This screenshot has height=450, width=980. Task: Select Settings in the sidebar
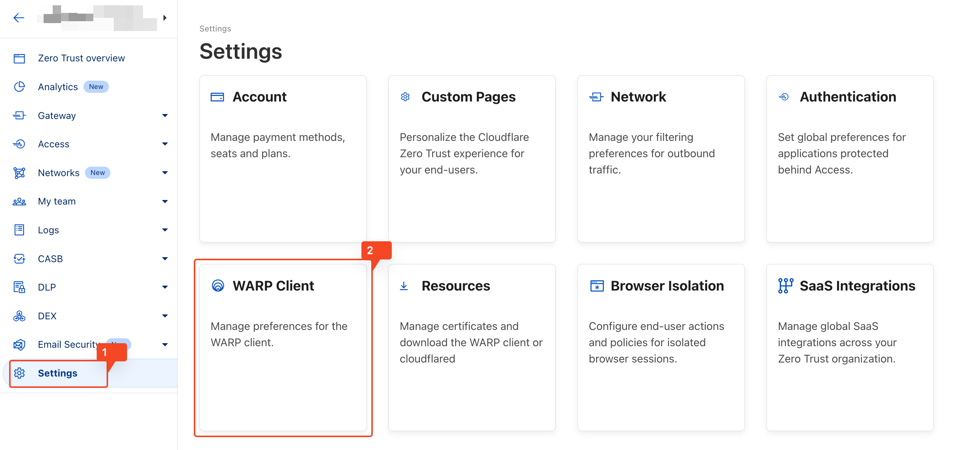click(57, 373)
